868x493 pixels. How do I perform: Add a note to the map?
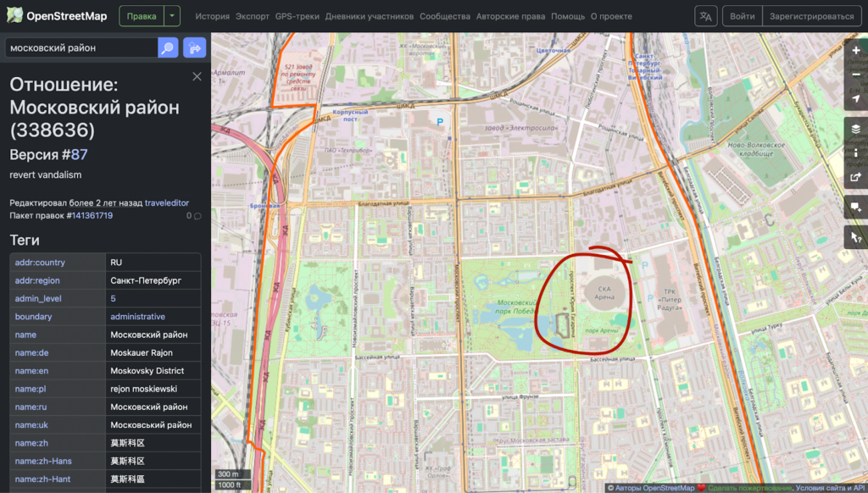[x=856, y=208]
